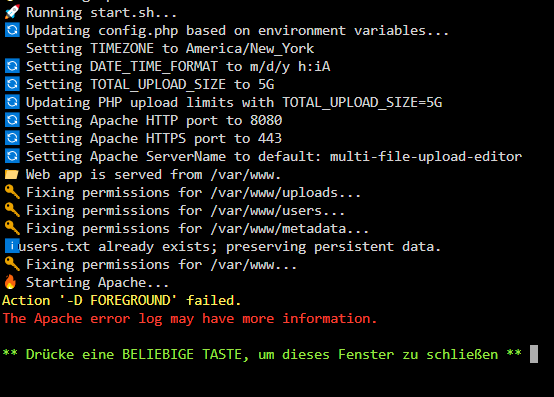Click the refresh icon beside Updating PHP upload limits
The width and height of the screenshot is (554, 397).
(x=12, y=102)
